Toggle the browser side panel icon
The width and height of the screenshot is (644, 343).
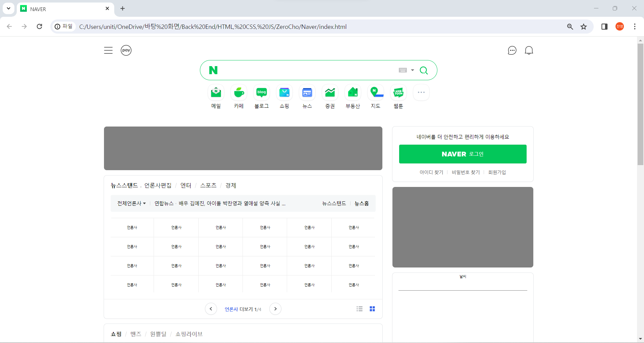pos(604,27)
